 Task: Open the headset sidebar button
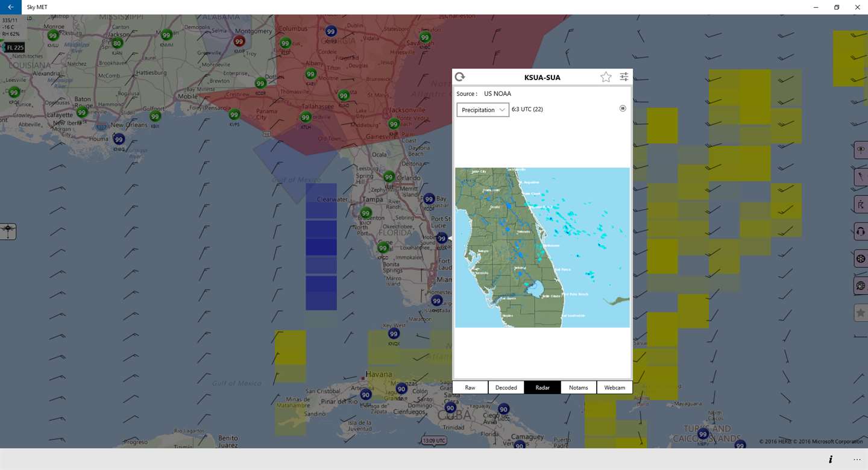[x=861, y=232]
